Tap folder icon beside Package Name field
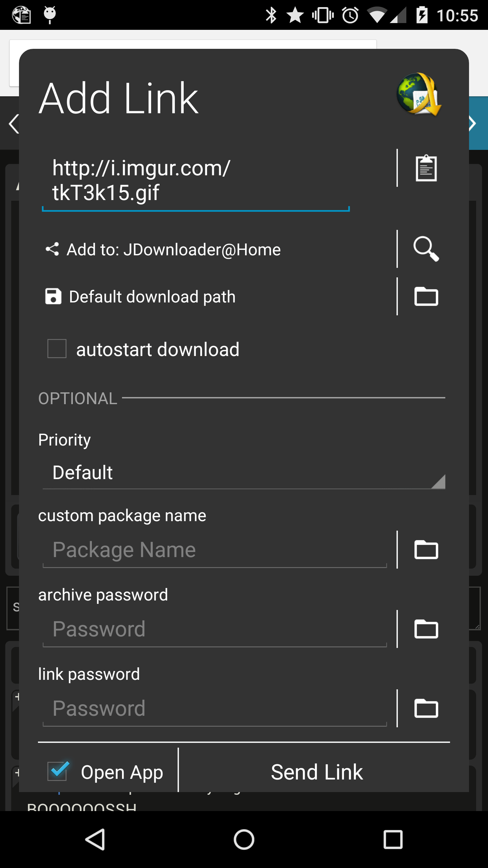This screenshot has width=488, height=868. 426,549
